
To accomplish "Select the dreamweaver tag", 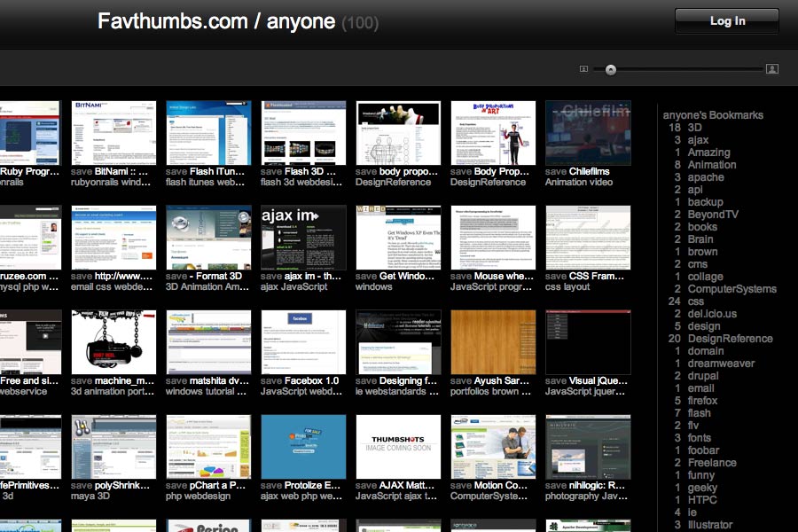I will pos(721,364).
